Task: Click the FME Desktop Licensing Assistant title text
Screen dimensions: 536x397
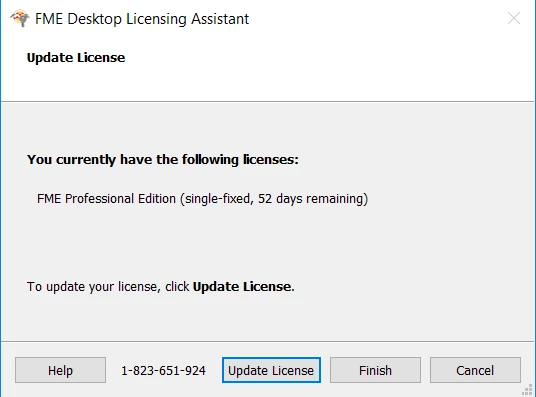Action: point(142,19)
